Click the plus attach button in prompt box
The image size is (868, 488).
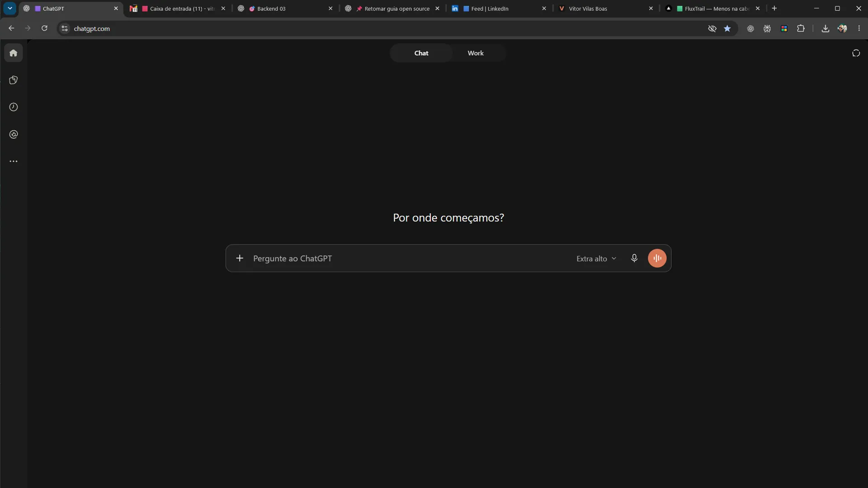coord(240,258)
